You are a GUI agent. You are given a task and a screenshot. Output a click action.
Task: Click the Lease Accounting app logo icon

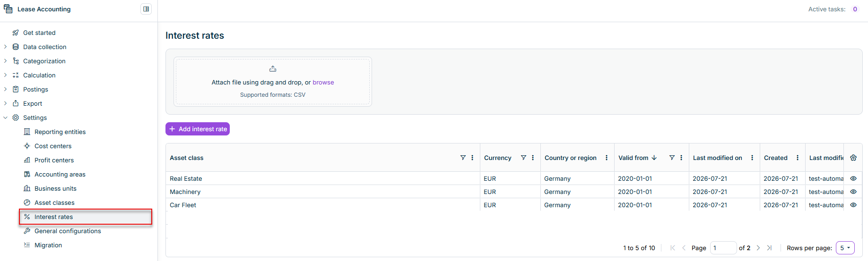click(8, 9)
